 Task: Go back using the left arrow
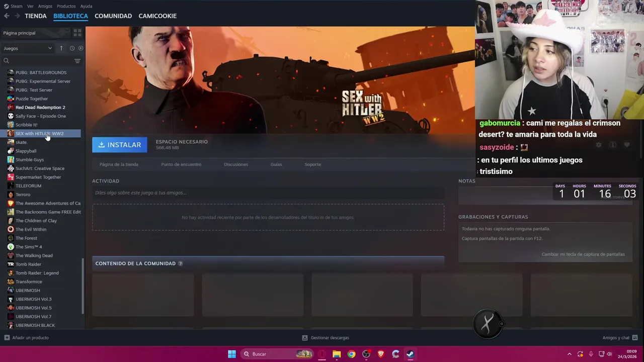point(7,16)
